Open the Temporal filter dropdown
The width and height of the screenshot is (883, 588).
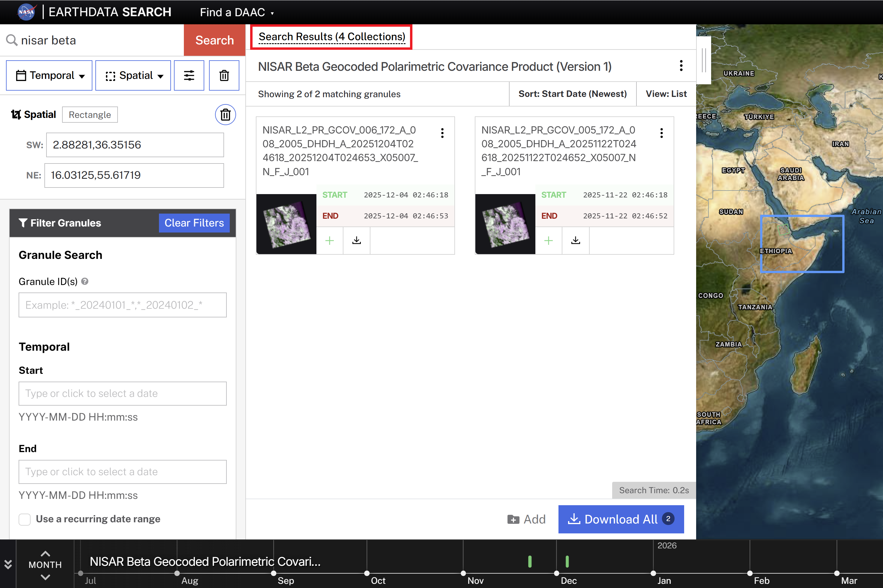(x=49, y=75)
